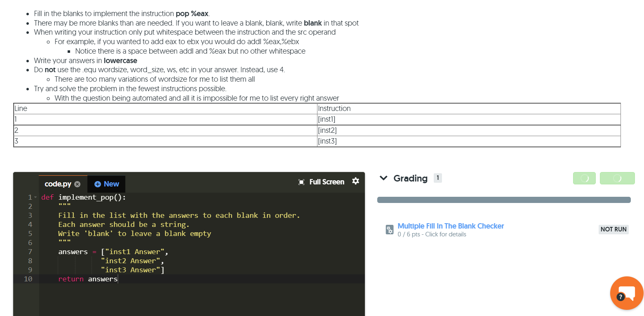Viewport: 644px width, 316px height.
Task: Click the wider green loading button in Grading
Action: click(617, 178)
